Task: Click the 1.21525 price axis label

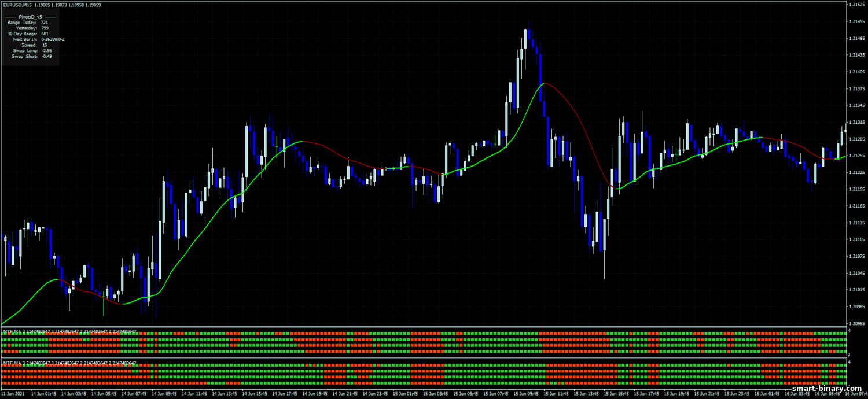Action: pos(856,5)
